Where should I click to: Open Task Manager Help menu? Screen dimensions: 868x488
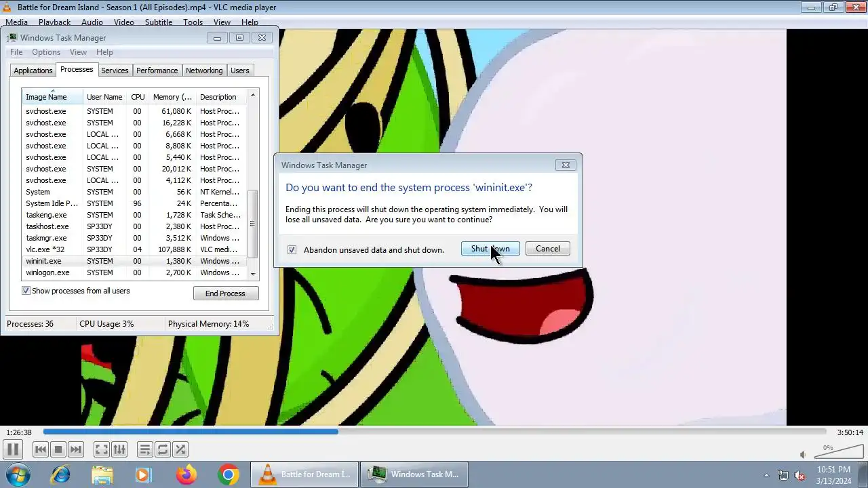point(104,52)
